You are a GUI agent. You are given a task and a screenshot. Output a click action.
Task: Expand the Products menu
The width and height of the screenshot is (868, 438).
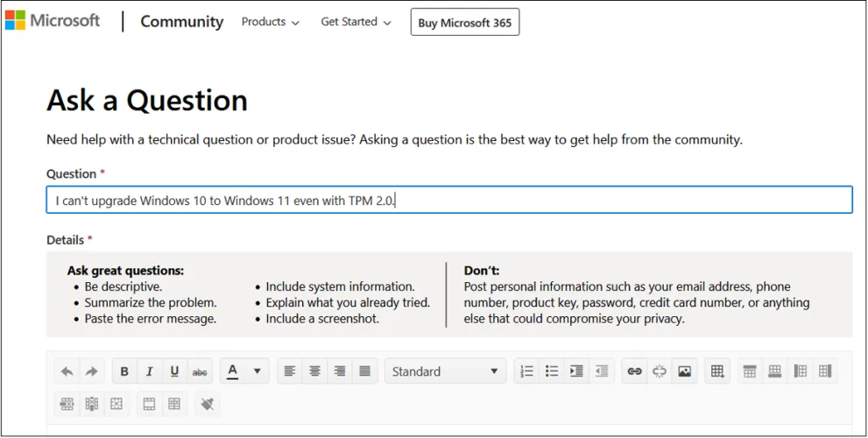click(x=270, y=22)
